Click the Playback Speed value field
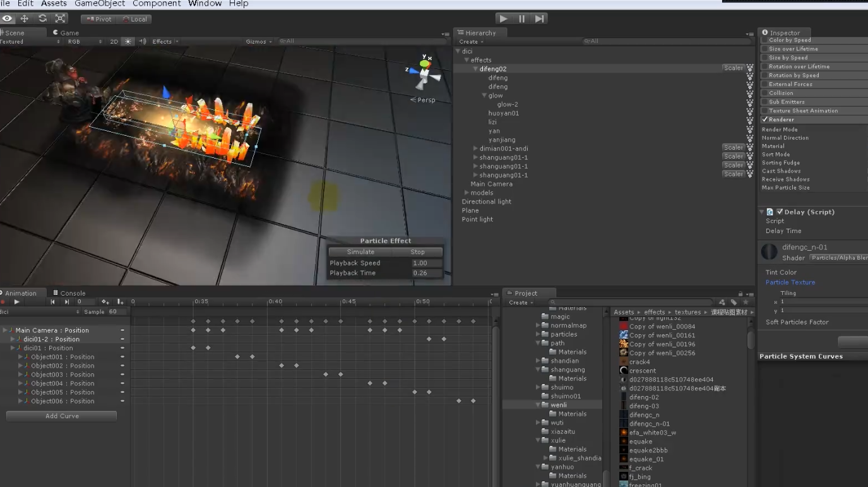This screenshot has width=868, height=487. coord(427,263)
